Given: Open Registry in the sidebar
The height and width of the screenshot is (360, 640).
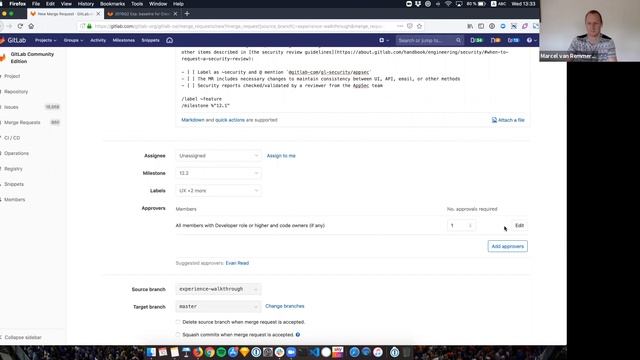Looking at the screenshot, I should click(x=13, y=169).
